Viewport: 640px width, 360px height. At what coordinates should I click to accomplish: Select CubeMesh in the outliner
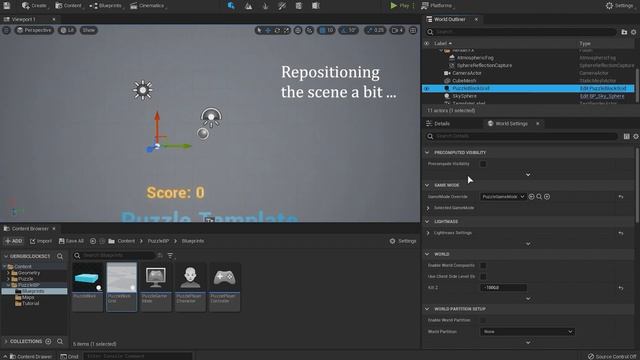point(464,81)
